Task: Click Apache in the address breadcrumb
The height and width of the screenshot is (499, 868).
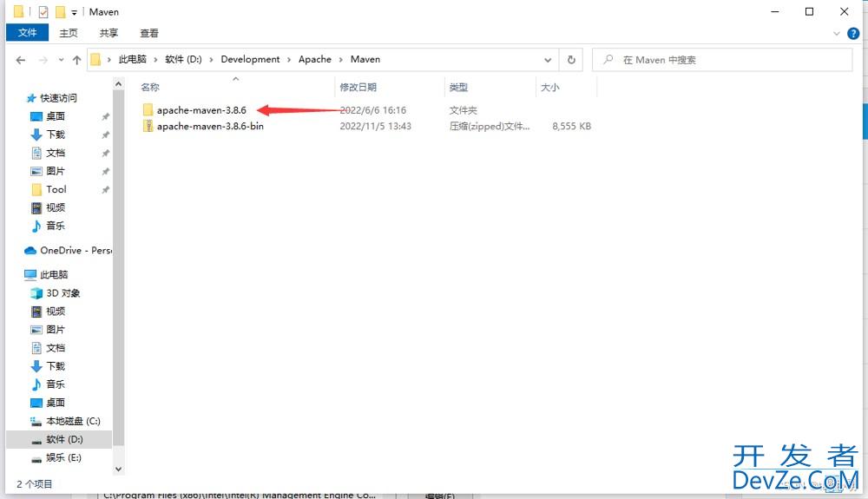Action: point(315,59)
